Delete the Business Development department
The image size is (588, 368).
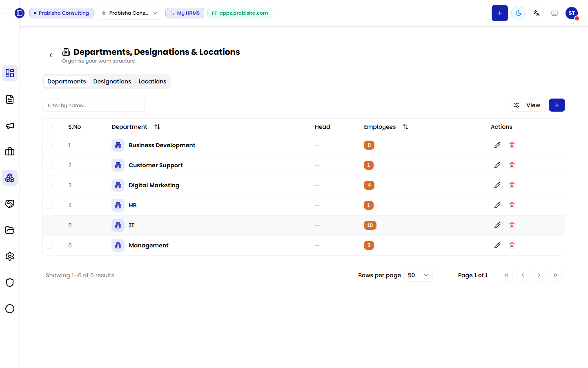[512, 145]
